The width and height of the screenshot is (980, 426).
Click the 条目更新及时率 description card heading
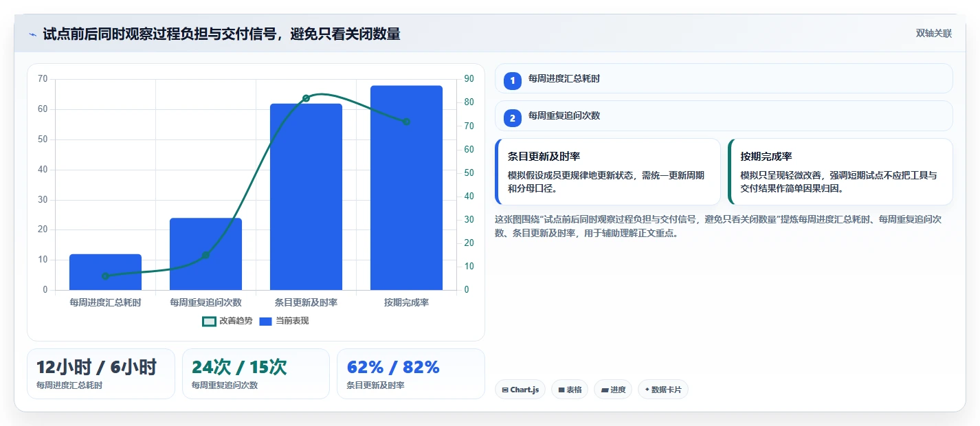coord(544,157)
